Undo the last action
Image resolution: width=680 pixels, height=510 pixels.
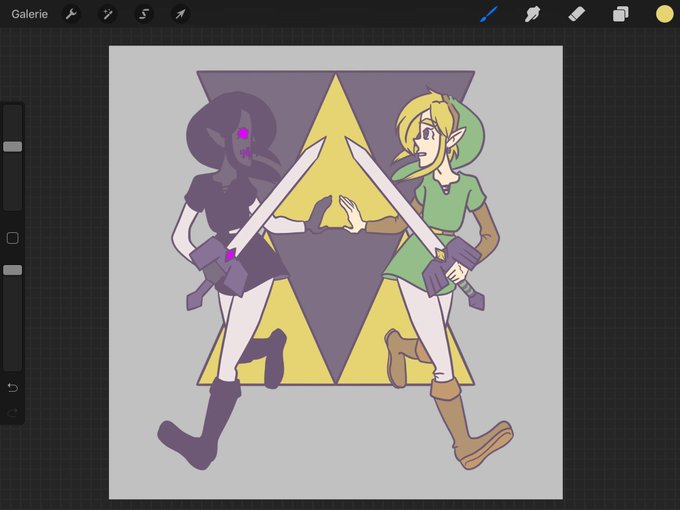pyautogui.click(x=13, y=387)
